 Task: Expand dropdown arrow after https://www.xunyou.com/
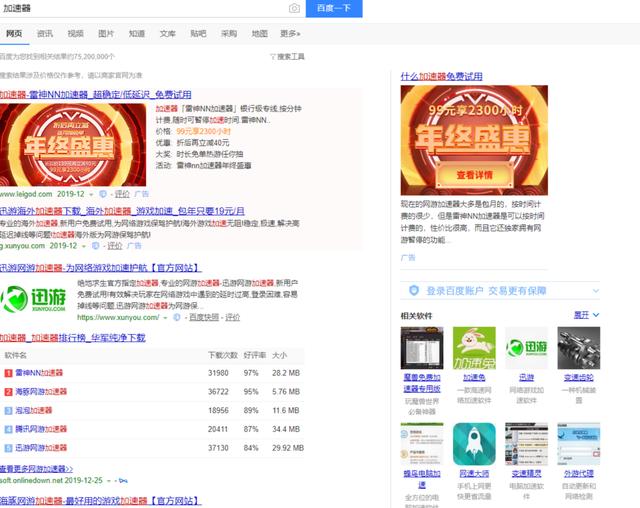pyautogui.click(x=165, y=318)
